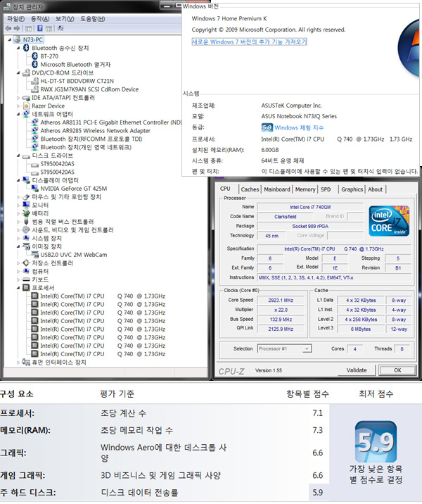Open the 보기(V) menu
422x504 pixels.
pos(65,19)
